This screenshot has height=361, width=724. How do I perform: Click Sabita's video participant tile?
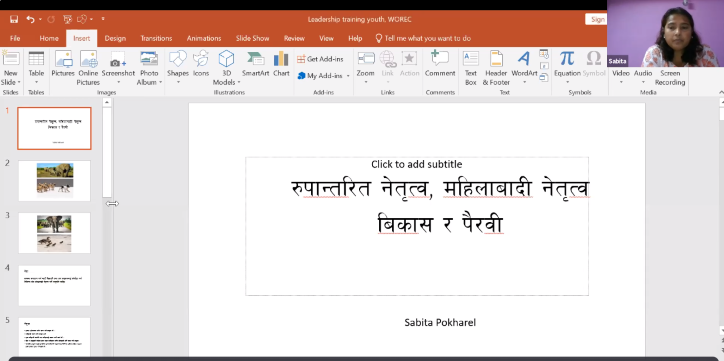pos(665,34)
